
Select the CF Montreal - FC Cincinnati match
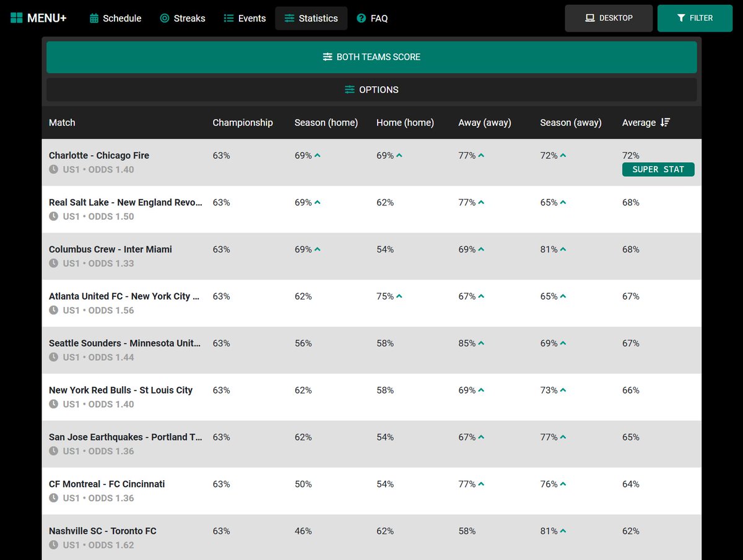(x=107, y=485)
